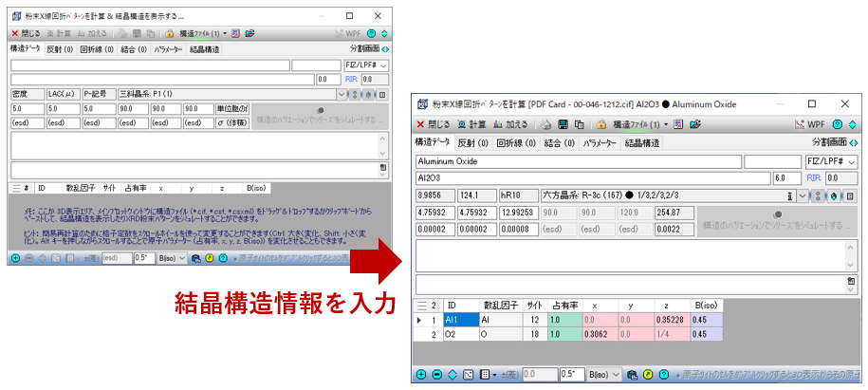Click the copy icon in Aluminum Oxide window toolbar

pos(580,124)
